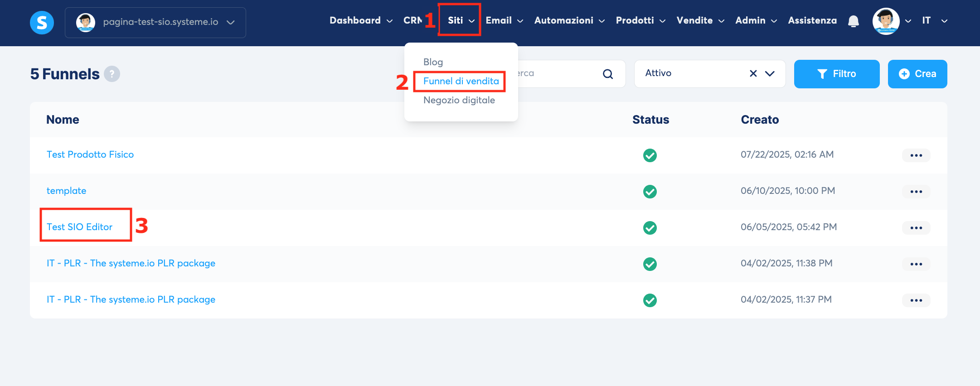Select Blog from the Siti menu
Image resolution: width=980 pixels, height=386 pixels.
(433, 62)
